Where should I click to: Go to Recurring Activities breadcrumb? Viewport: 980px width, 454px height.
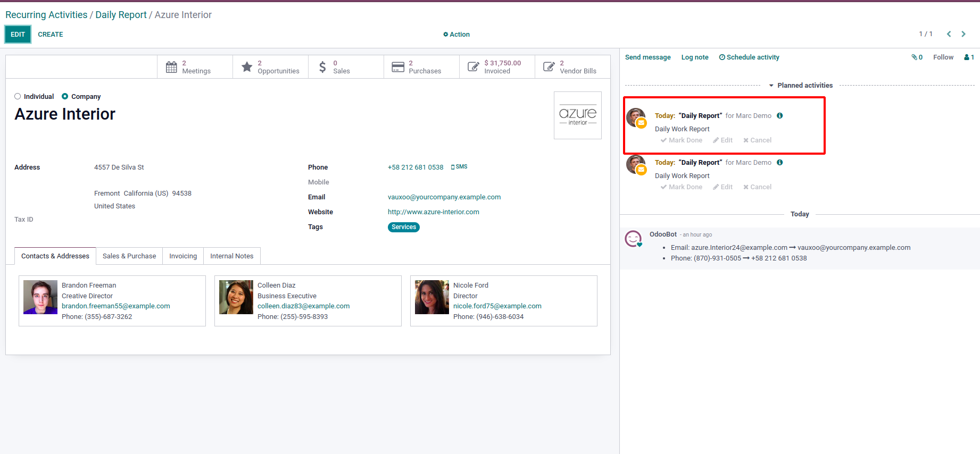pyautogui.click(x=46, y=15)
